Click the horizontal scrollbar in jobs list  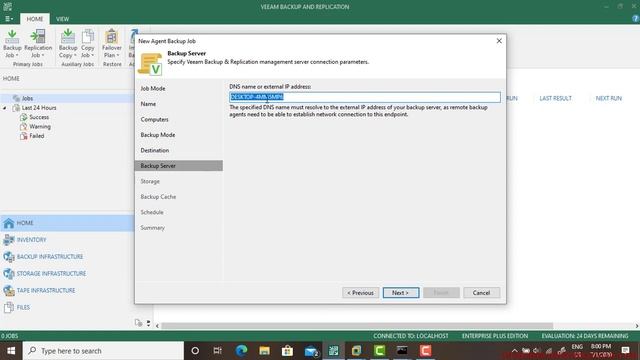(x=357, y=326)
